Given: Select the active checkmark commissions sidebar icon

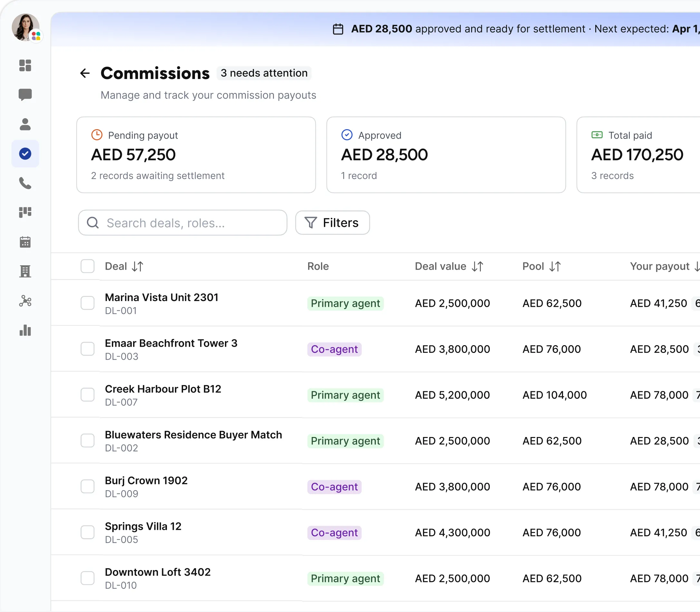Looking at the screenshot, I should [x=25, y=154].
